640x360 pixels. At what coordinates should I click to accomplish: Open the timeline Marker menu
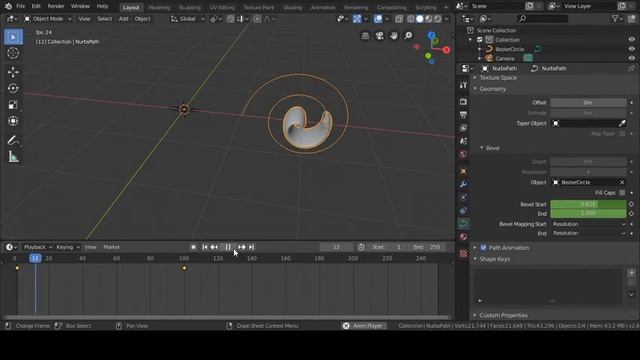pyautogui.click(x=111, y=247)
